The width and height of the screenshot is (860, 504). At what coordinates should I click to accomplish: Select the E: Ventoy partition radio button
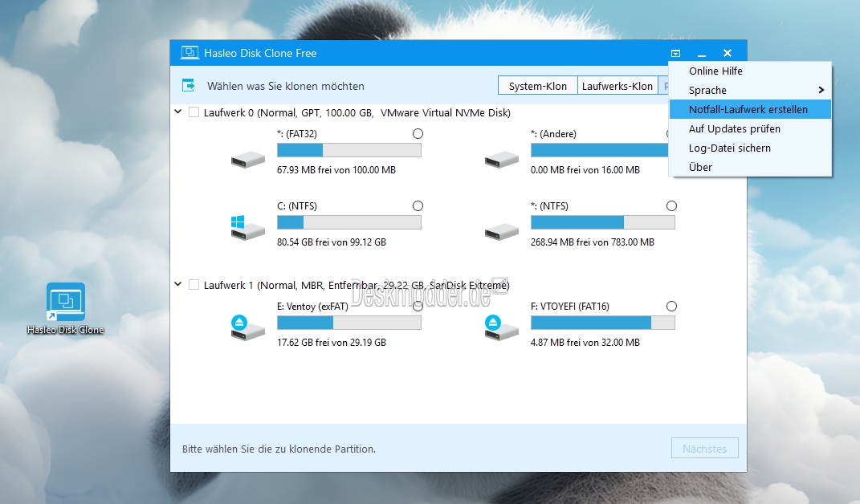click(x=418, y=306)
